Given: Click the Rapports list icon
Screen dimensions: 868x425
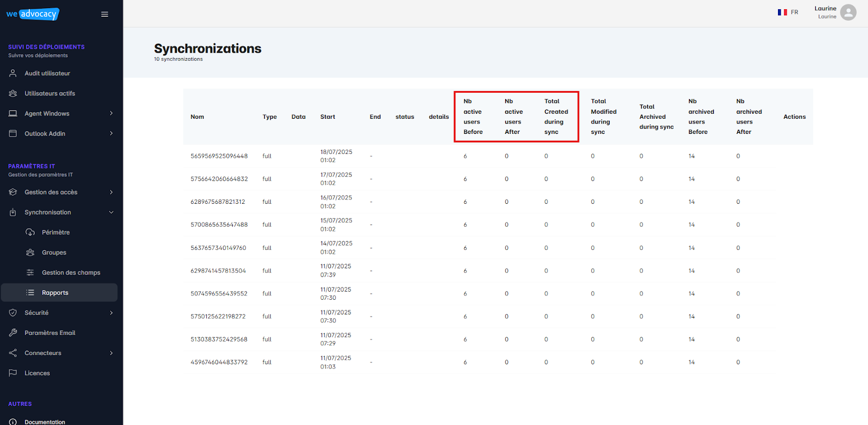Looking at the screenshot, I should 30,293.
